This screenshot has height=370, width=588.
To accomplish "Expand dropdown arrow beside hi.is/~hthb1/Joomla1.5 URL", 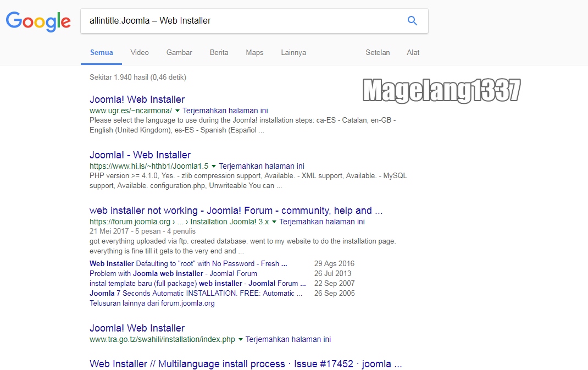I will (214, 166).
